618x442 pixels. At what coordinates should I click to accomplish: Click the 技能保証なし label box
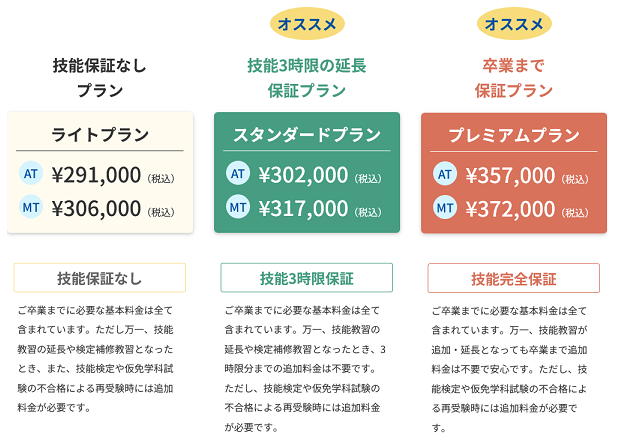point(100,278)
